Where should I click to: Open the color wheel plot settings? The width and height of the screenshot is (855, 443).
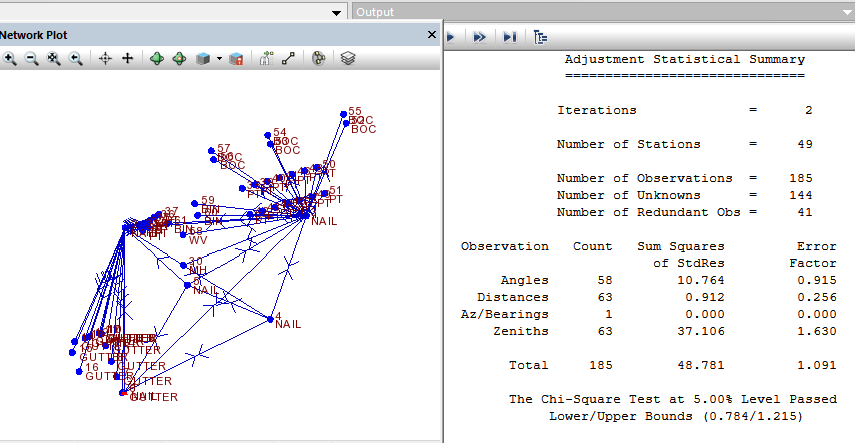point(319,59)
